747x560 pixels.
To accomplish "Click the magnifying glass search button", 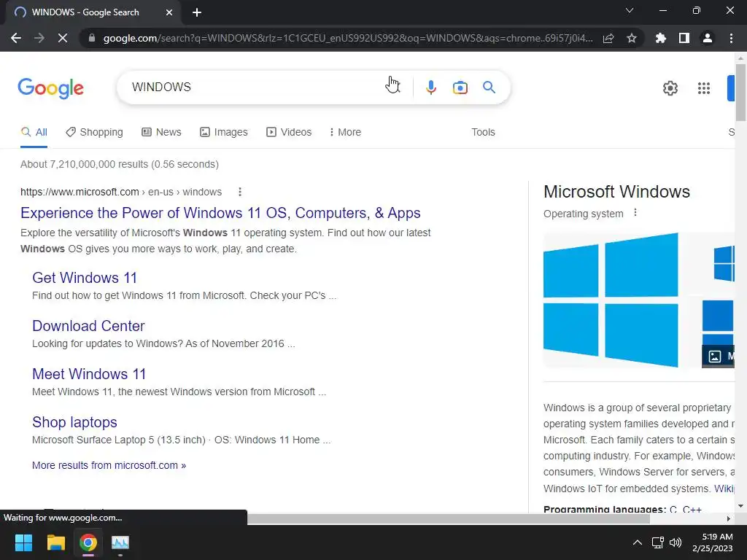I will tap(489, 87).
